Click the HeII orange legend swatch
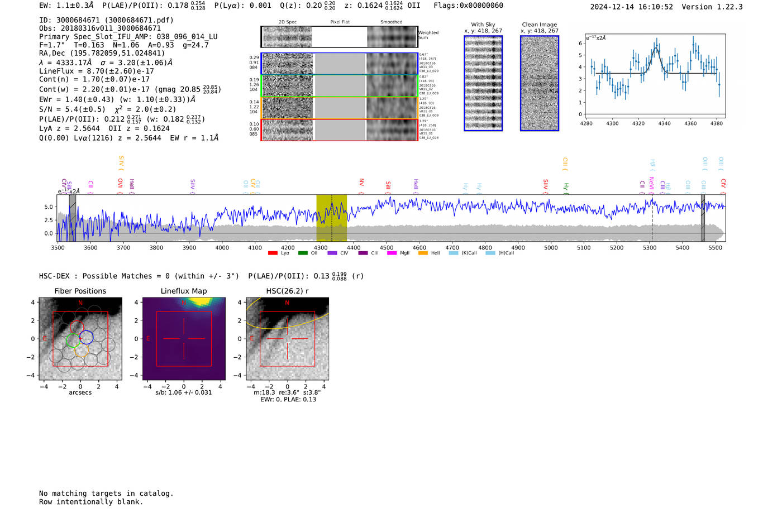 (423, 253)
